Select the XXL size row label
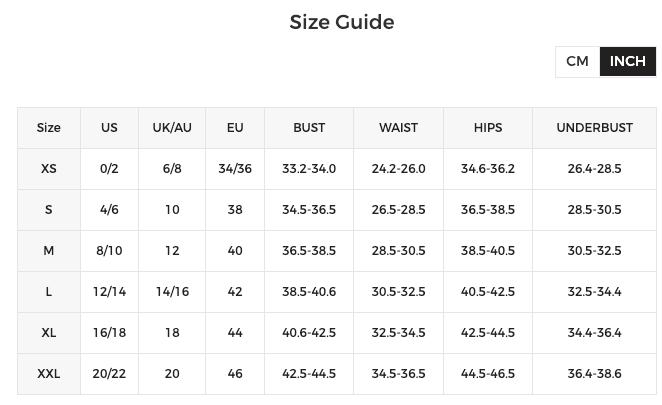662x405 pixels. click(x=49, y=374)
